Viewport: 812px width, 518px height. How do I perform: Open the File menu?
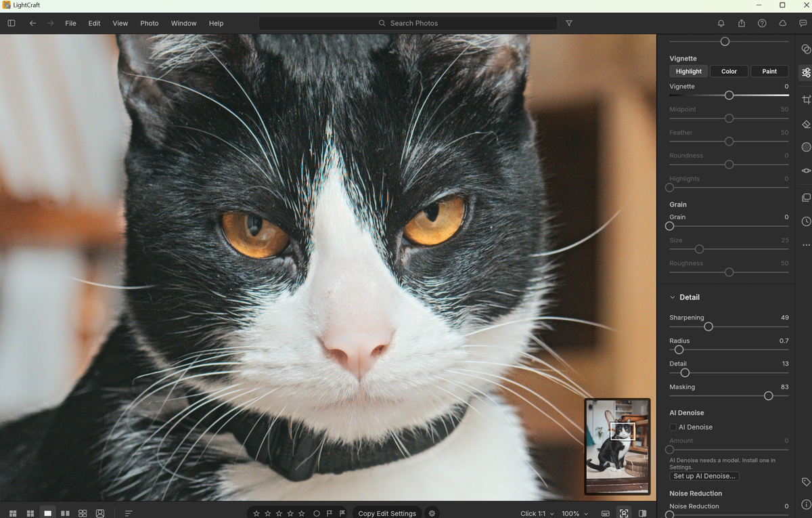point(70,23)
